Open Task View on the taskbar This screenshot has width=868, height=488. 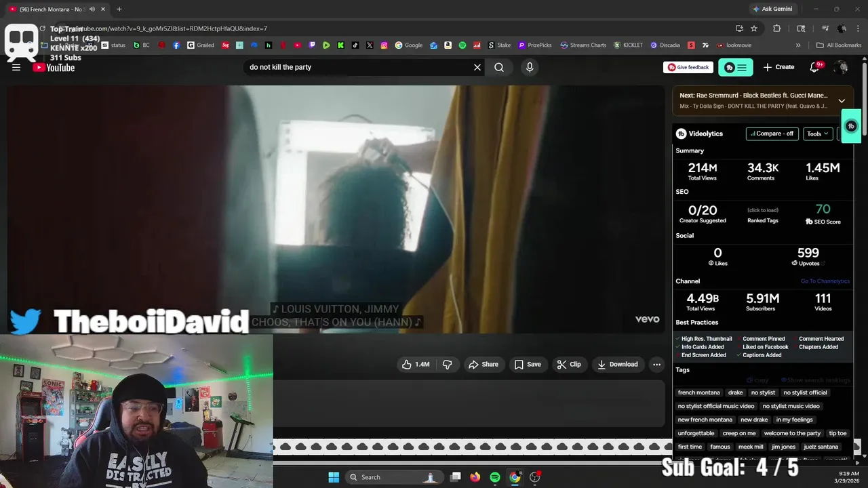coord(456,477)
